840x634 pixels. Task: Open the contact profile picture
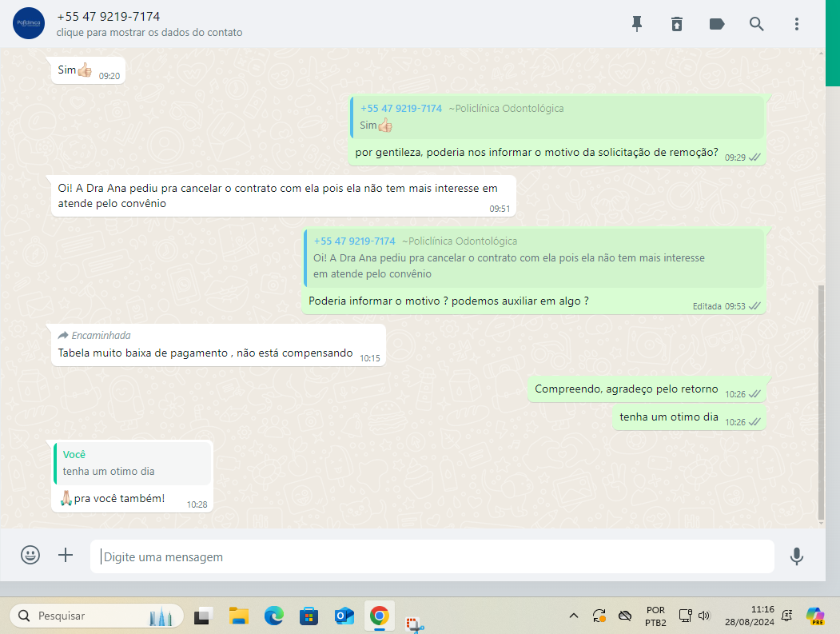[29, 24]
